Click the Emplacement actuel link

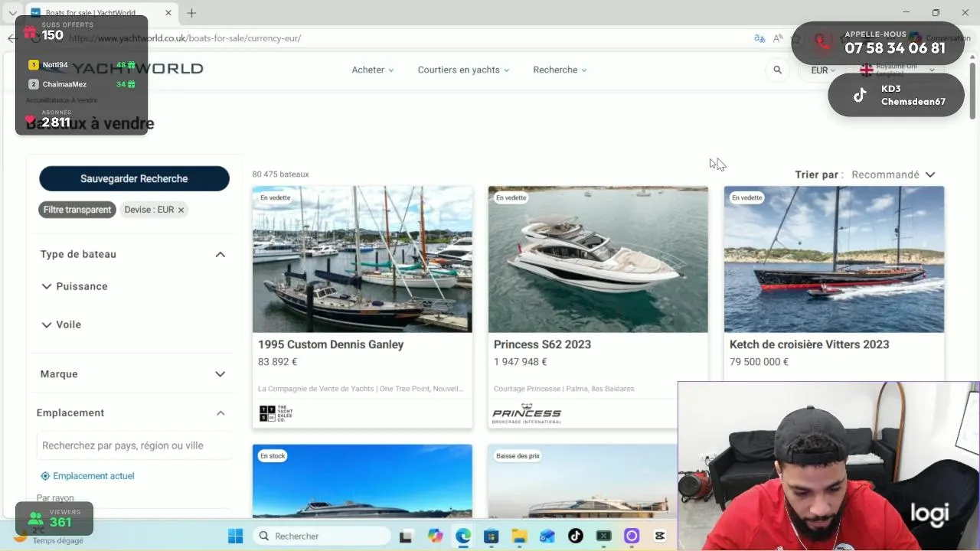(93, 476)
